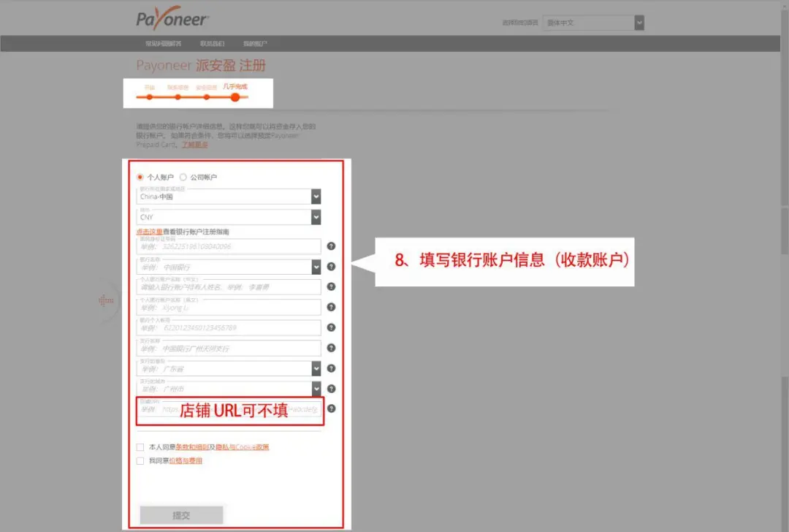Click the 提交 submit button
Image resolution: width=789 pixels, height=532 pixels.
tap(181, 514)
